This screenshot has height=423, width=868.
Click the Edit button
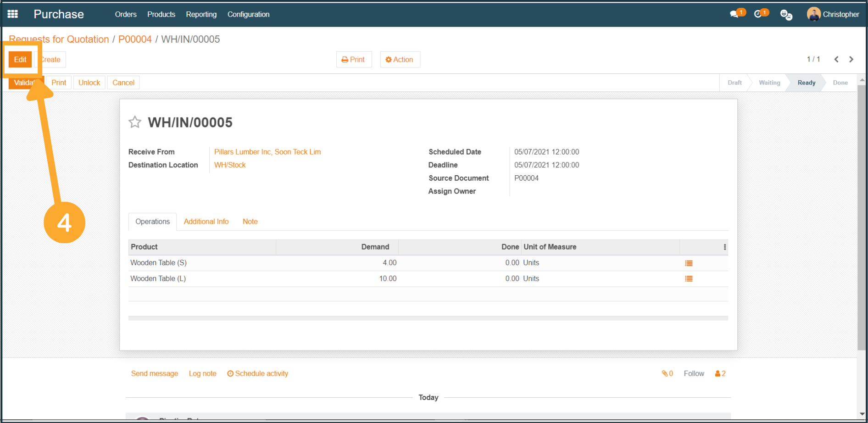(20, 60)
